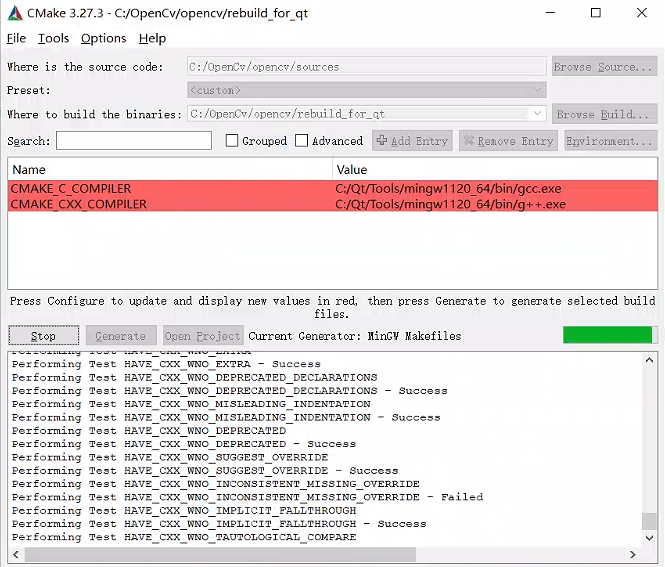Open the Help menu

point(152,38)
